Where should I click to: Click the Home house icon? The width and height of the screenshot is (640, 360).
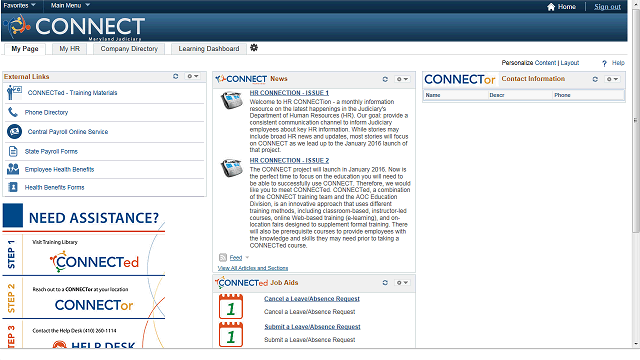click(x=551, y=7)
